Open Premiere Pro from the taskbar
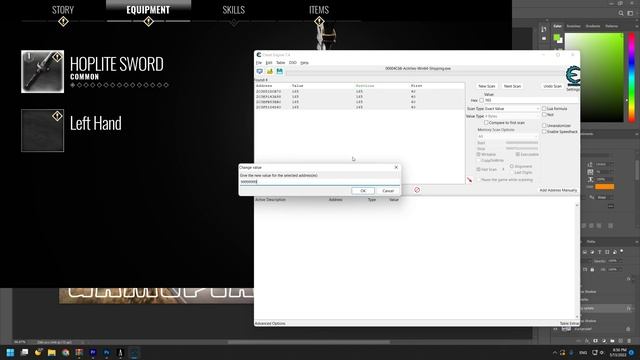This screenshot has height=360, width=640. tap(93, 352)
